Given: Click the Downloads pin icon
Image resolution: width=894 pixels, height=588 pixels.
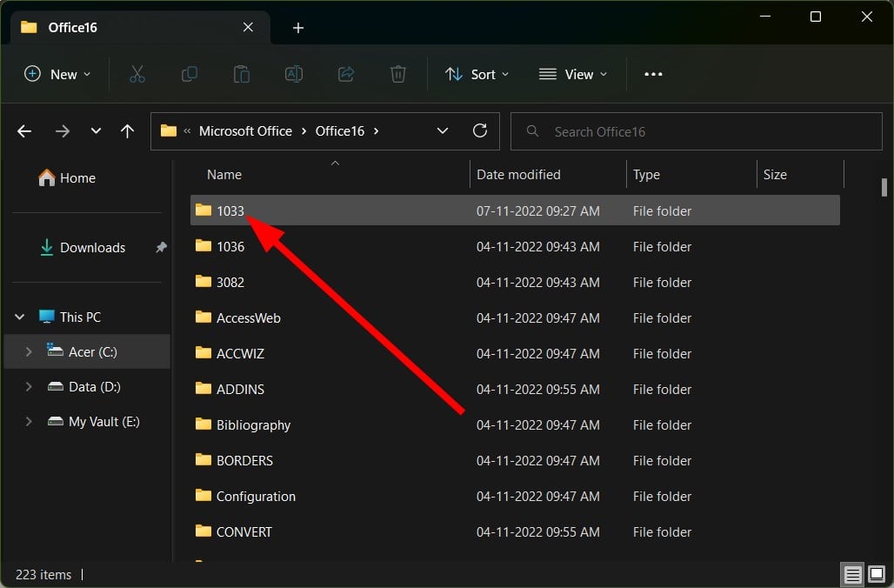Looking at the screenshot, I should pos(162,248).
